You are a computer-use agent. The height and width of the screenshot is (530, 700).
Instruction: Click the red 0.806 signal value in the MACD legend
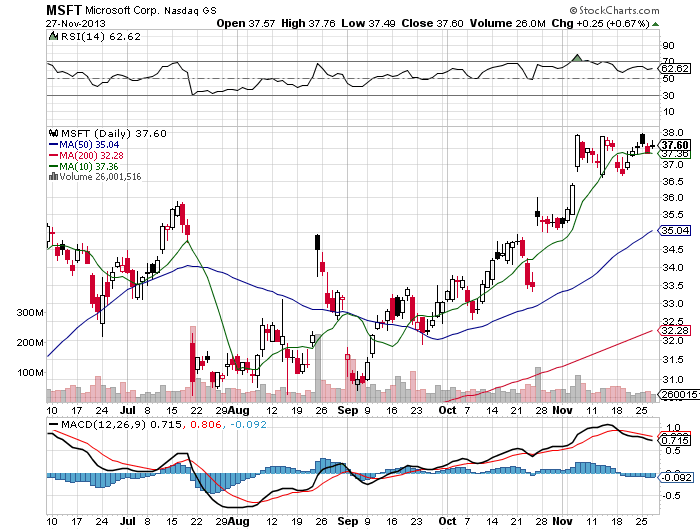(206, 424)
